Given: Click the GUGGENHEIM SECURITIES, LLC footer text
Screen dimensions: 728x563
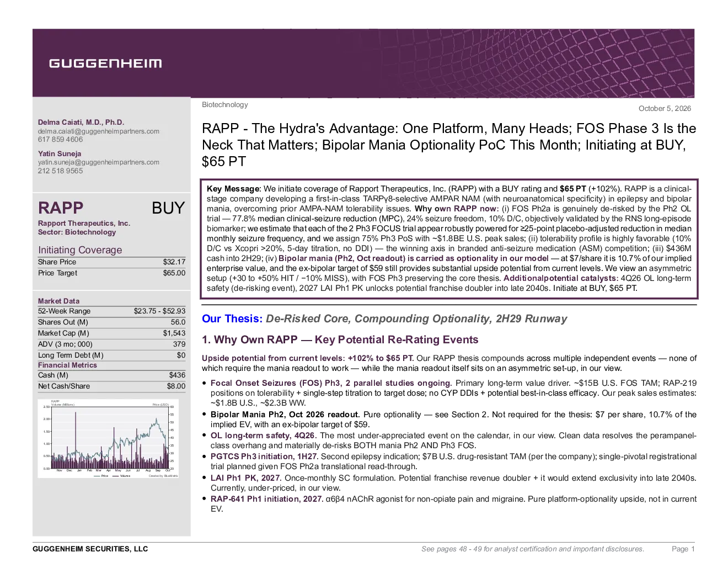Looking at the screenshot, I should point(90,549).
